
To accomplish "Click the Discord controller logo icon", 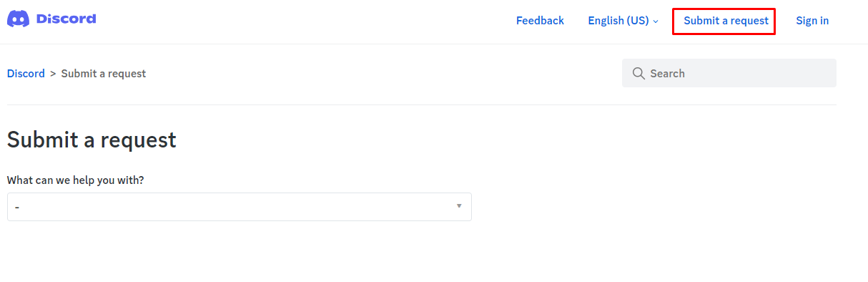I will (x=17, y=19).
